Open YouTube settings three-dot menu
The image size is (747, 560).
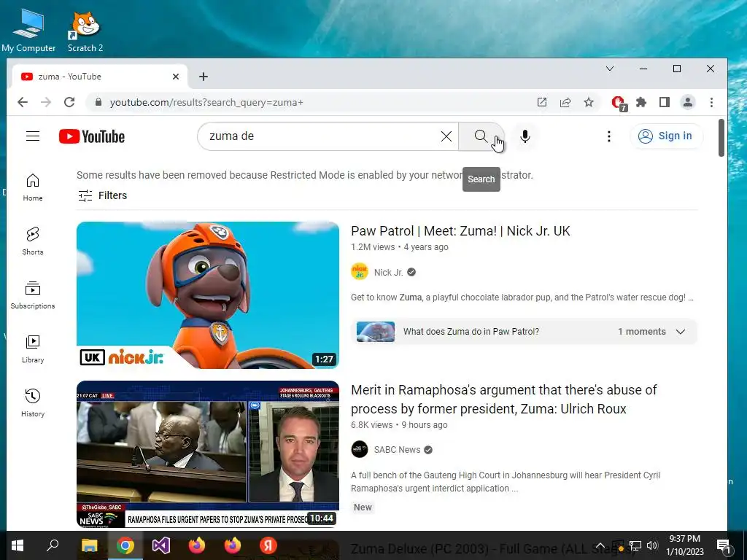609,136
